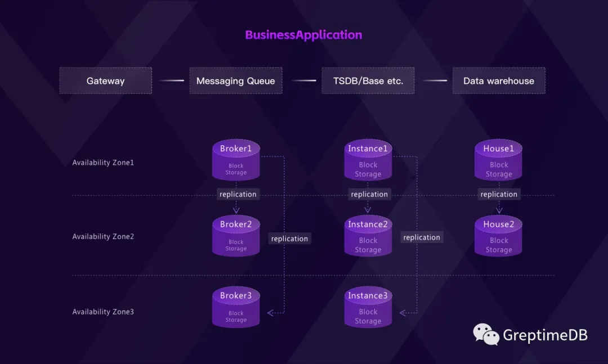
Task: Click the Instance2 block storage icon
Action: [x=368, y=236]
